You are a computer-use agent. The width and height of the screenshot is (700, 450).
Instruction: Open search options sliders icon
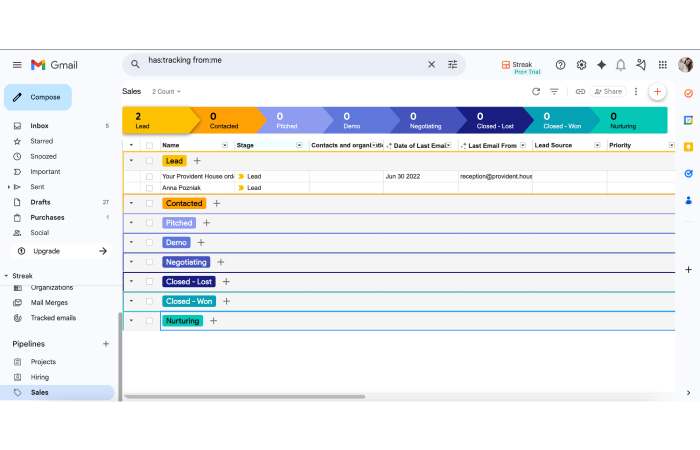[453, 65]
